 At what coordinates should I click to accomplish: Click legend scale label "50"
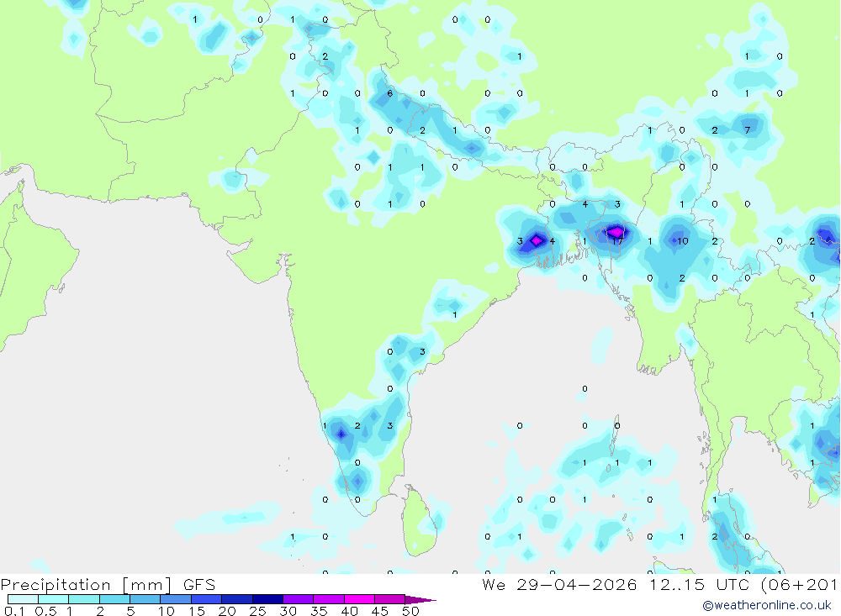(410, 611)
